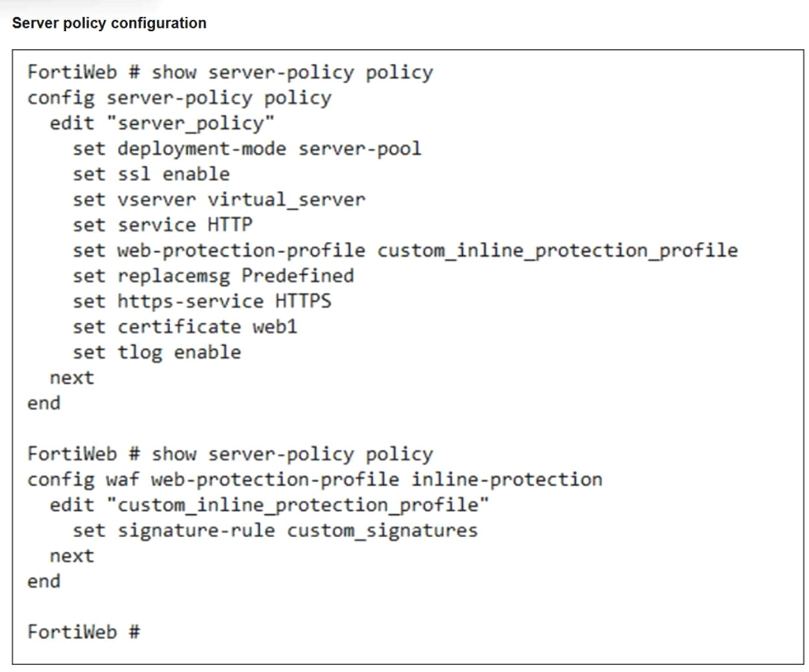This screenshot has width=809, height=672.
Task: Select the 'set tlog enable' line
Action: tap(157, 352)
